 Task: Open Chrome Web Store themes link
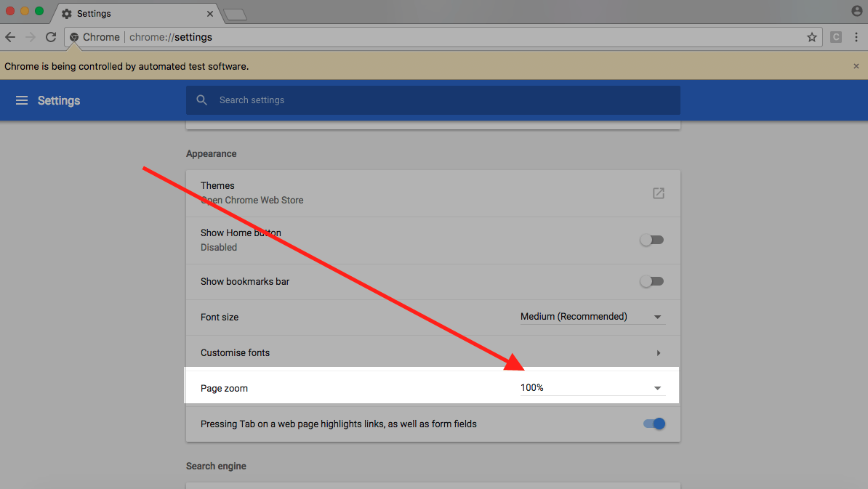[252, 200]
